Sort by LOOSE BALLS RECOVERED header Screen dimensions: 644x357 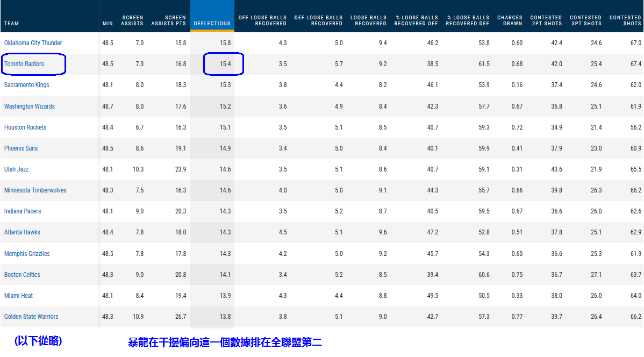[x=368, y=20]
